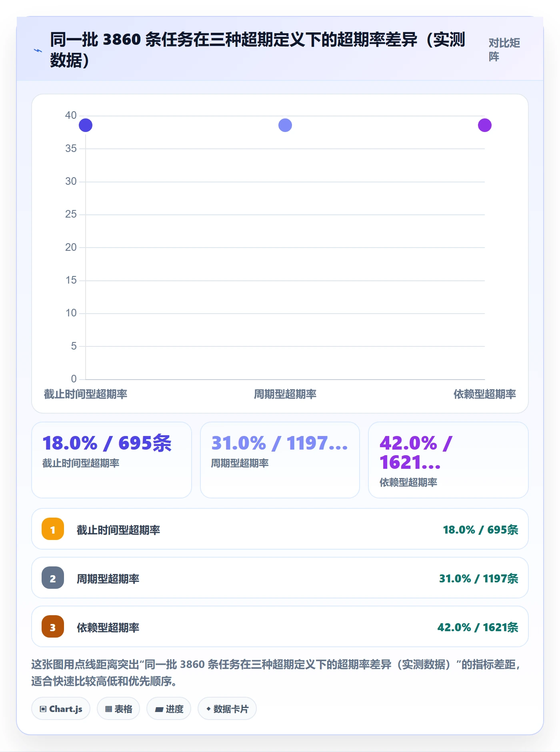
Task: Click the brown rank 3 badge
Action: pyautogui.click(x=53, y=626)
